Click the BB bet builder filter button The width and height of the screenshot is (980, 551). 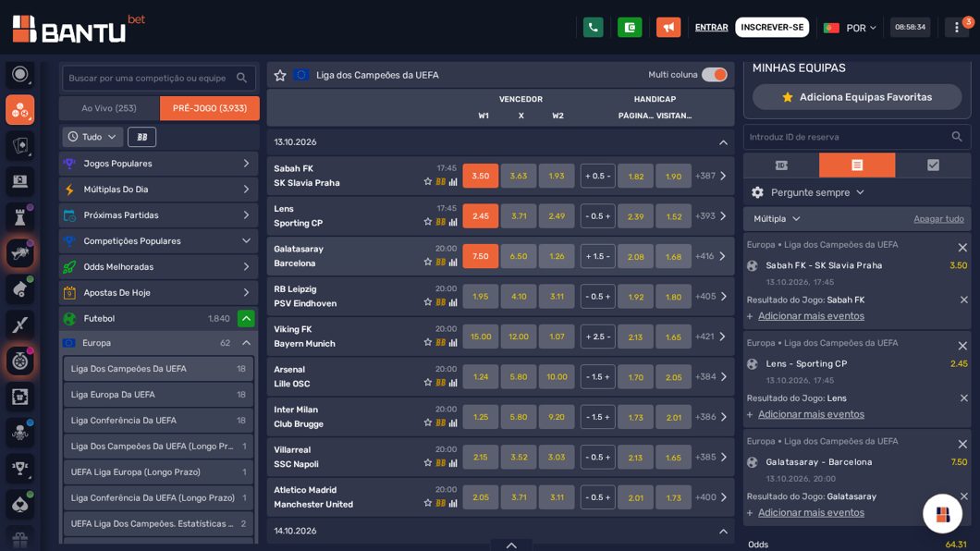point(141,137)
